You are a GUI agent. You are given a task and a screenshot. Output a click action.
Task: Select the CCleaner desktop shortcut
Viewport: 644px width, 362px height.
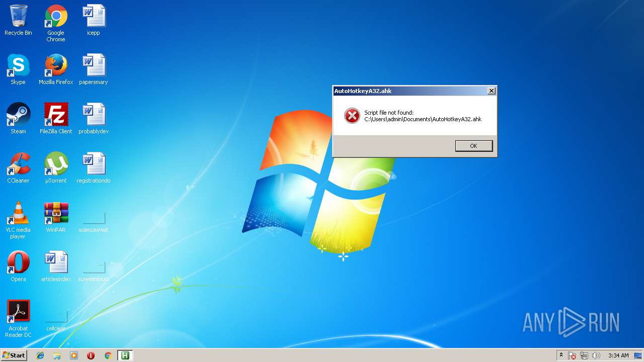click(18, 168)
